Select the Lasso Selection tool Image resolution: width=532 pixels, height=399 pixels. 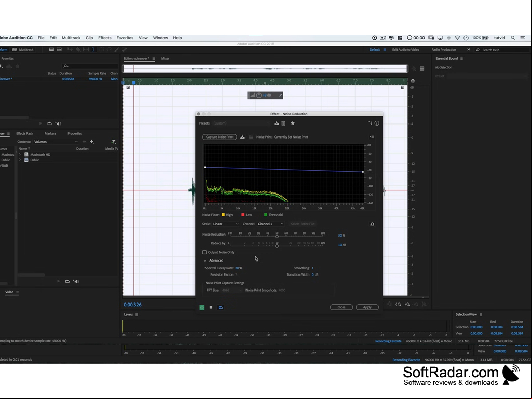pos(109,49)
